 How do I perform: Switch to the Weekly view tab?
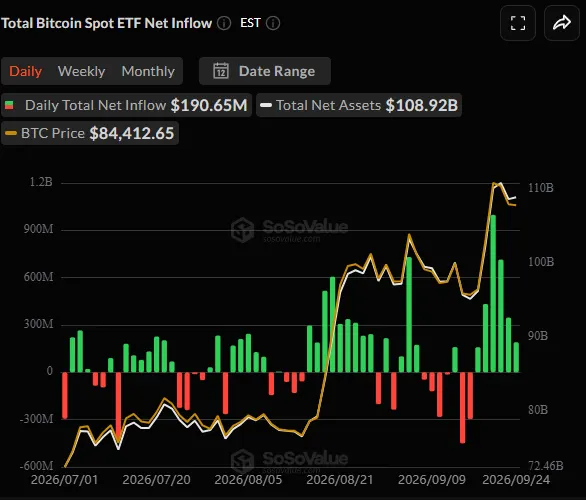[81, 71]
